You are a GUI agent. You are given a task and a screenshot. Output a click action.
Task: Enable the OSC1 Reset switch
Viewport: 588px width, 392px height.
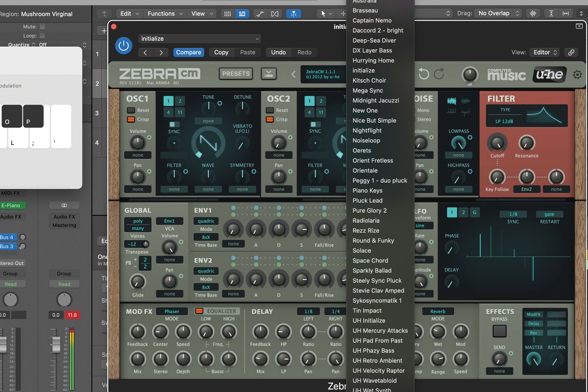pos(131,110)
